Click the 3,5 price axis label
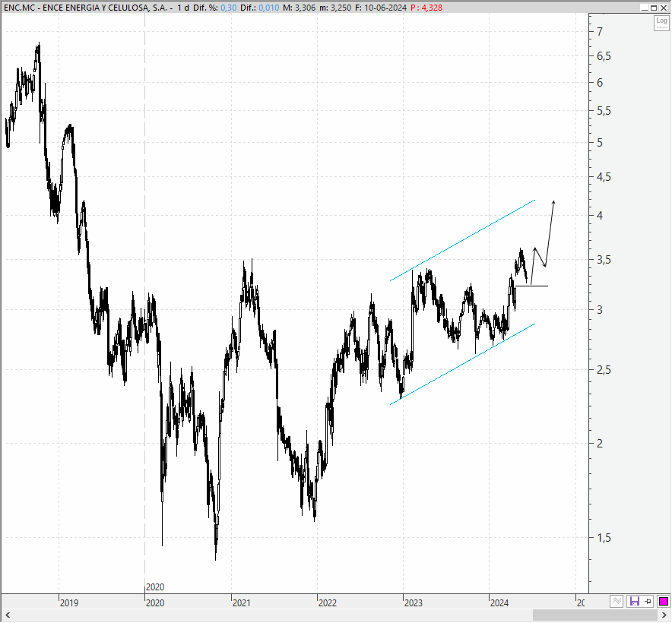672x623 pixels. 604,260
